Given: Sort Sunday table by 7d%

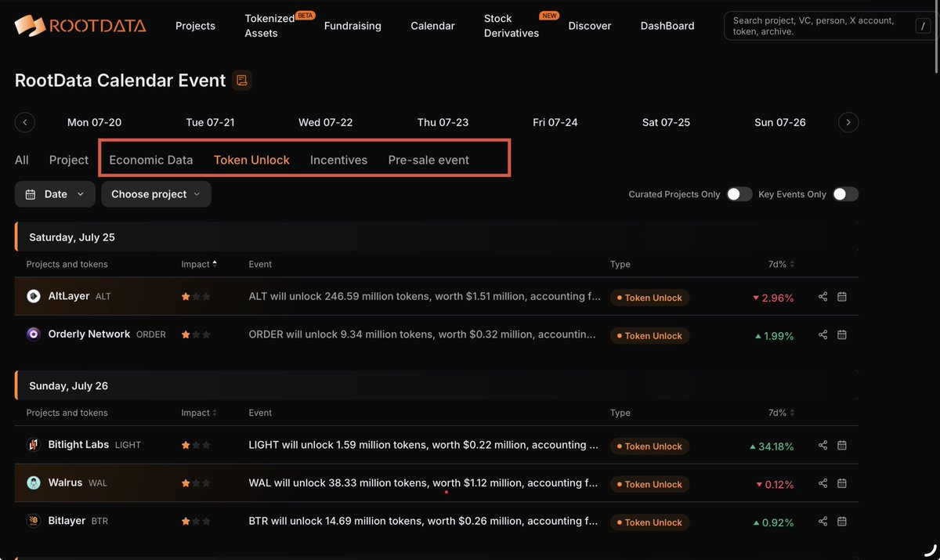Looking at the screenshot, I should point(782,413).
